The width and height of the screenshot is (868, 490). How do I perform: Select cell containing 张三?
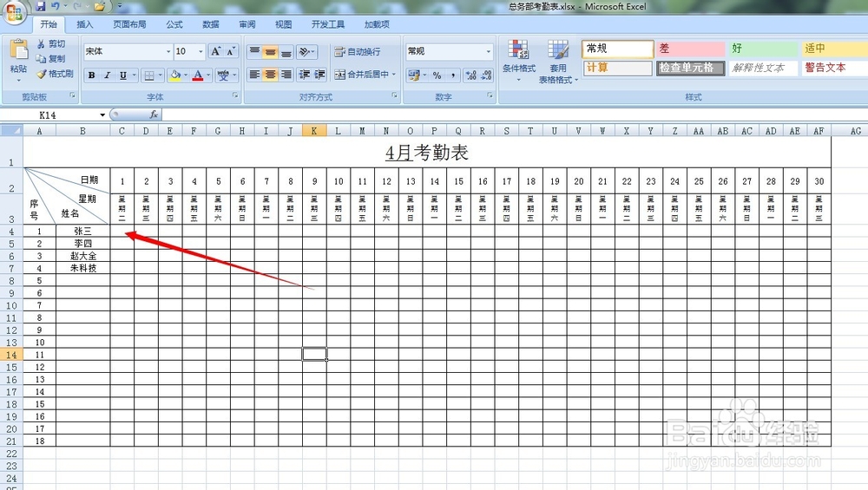[x=83, y=232]
